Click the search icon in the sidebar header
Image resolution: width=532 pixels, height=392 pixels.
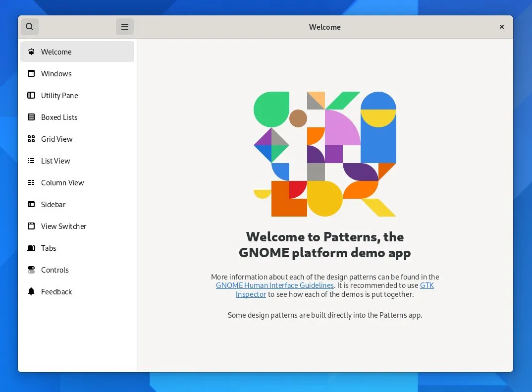(x=30, y=27)
